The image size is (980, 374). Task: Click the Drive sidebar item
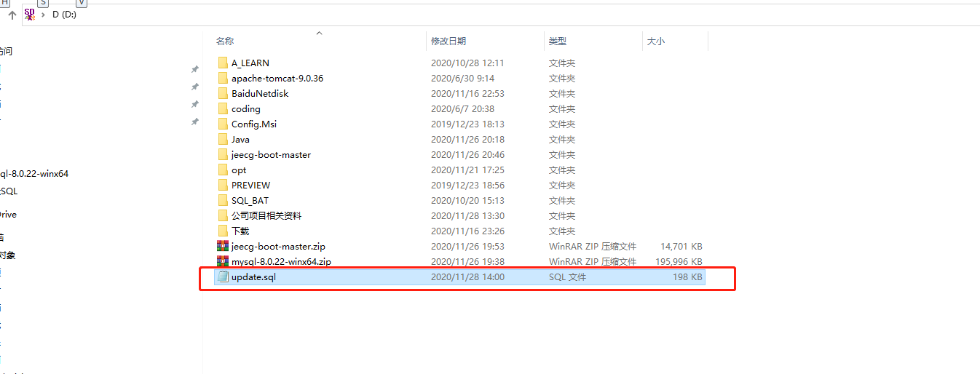pyautogui.click(x=8, y=215)
